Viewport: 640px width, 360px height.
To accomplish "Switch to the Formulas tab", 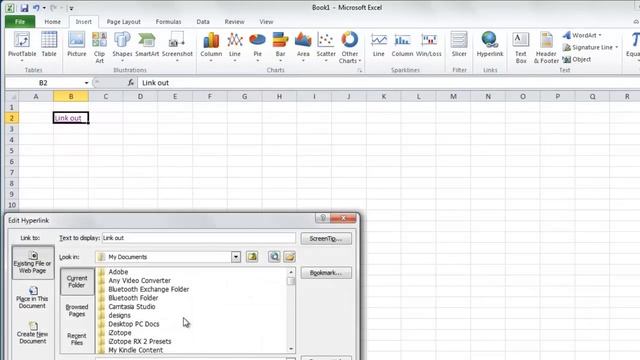I will tap(168, 22).
